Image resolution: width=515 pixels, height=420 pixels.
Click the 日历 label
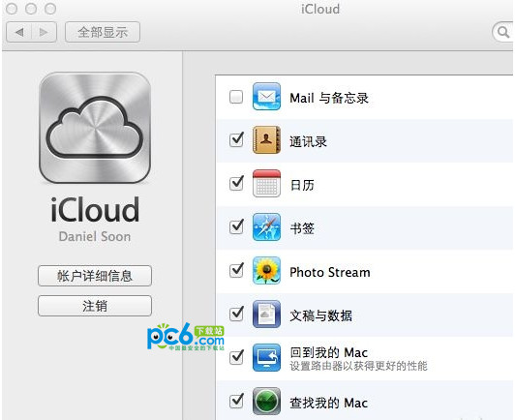302,185
